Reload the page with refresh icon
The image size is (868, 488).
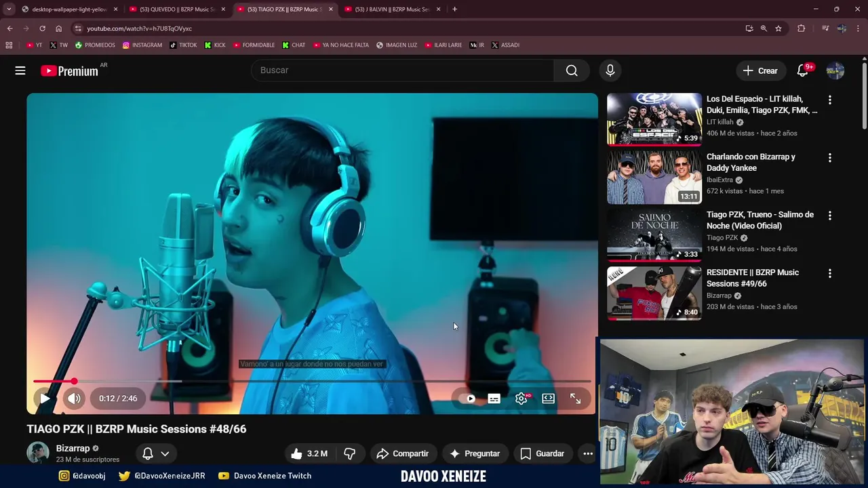tap(42, 28)
